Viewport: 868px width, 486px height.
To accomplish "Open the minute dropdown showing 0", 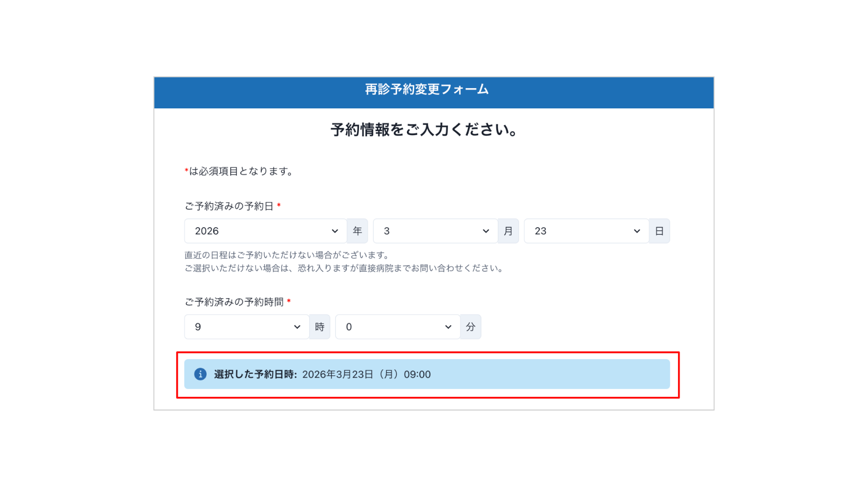I will [389, 327].
